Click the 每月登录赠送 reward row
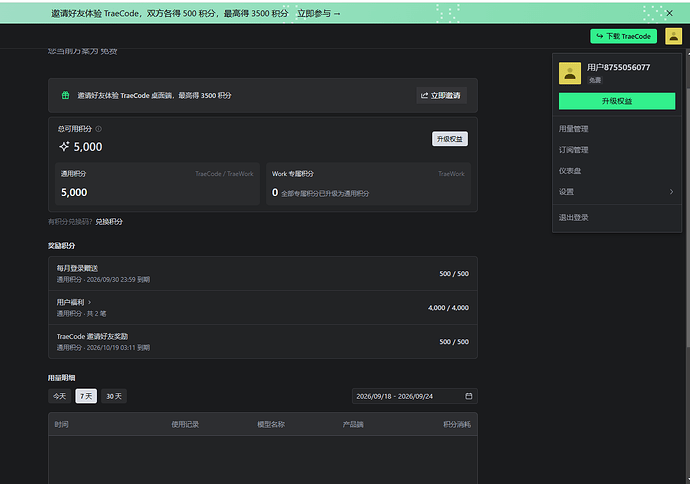The width and height of the screenshot is (690, 484). 263,273
